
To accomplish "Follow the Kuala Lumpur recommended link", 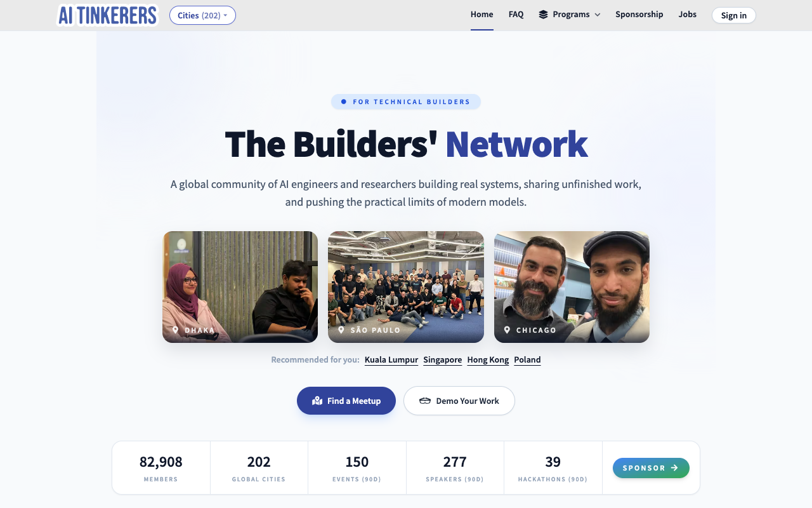I will 391,359.
